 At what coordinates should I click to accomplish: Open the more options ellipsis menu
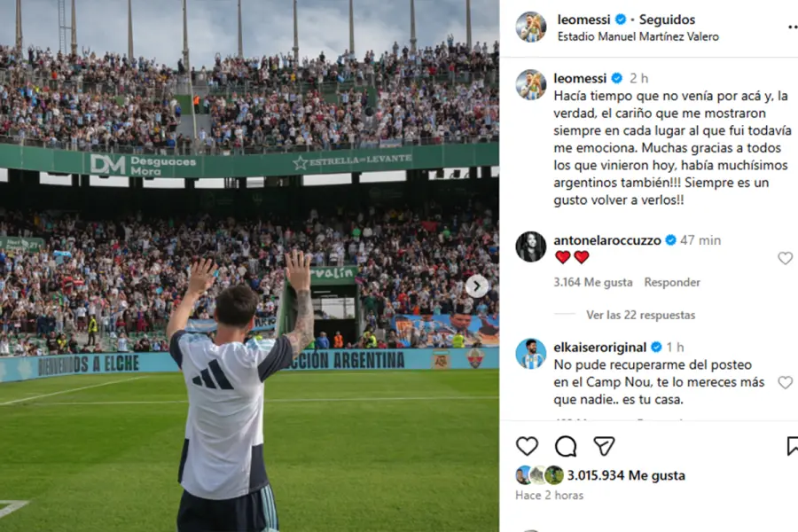pos(793,27)
